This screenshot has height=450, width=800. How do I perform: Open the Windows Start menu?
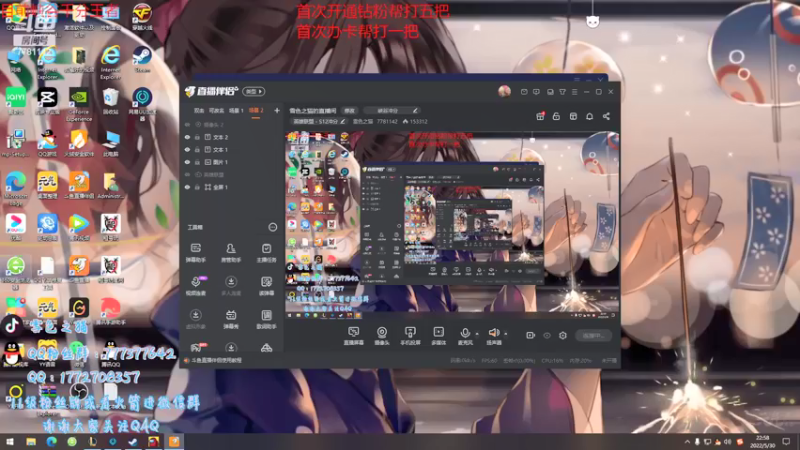[x=10, y=442]
